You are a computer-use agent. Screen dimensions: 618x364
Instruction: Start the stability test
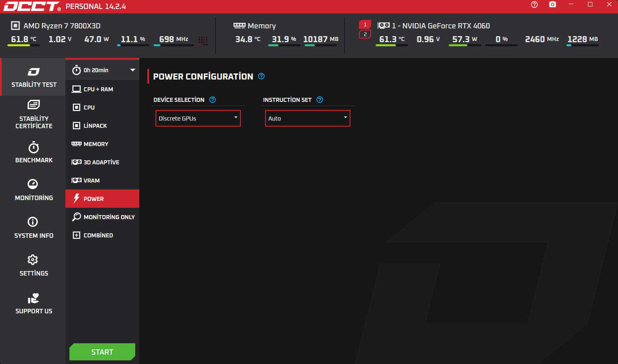click(102, 352)
